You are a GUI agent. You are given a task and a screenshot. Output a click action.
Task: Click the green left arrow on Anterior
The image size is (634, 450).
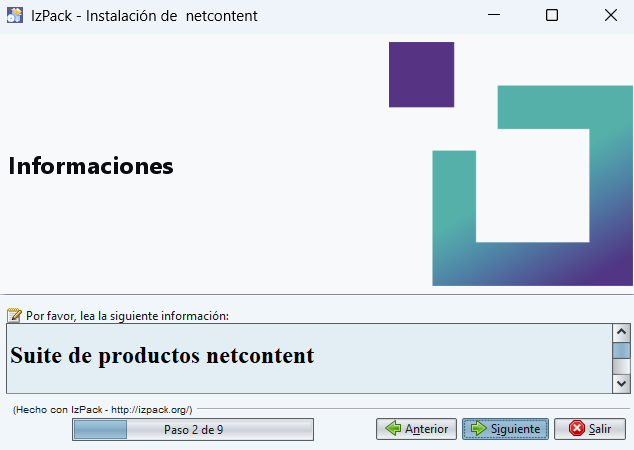tap(393, 429)
